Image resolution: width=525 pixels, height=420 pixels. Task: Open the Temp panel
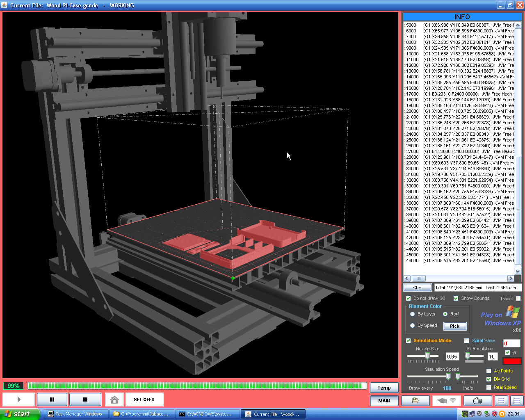click(x=384, y=388)
